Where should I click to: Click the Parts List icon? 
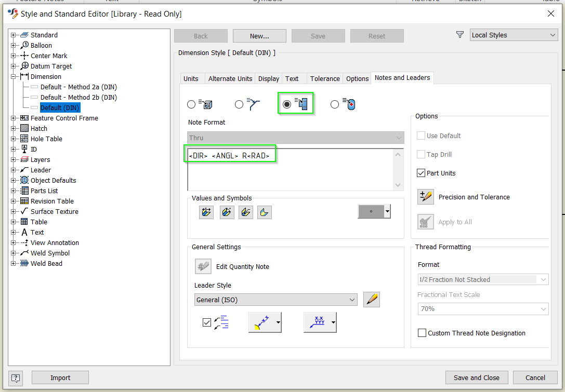click(24, 191)
